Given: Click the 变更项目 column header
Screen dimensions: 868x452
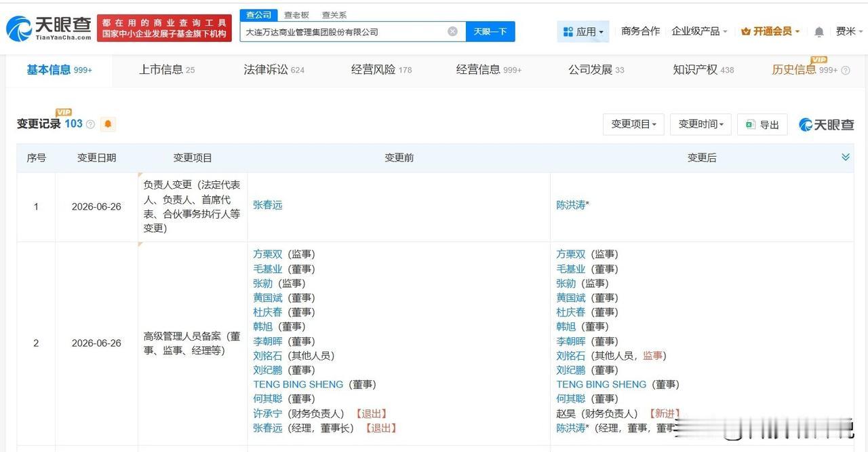Looking at the screenshot, I should click(193, 157).
